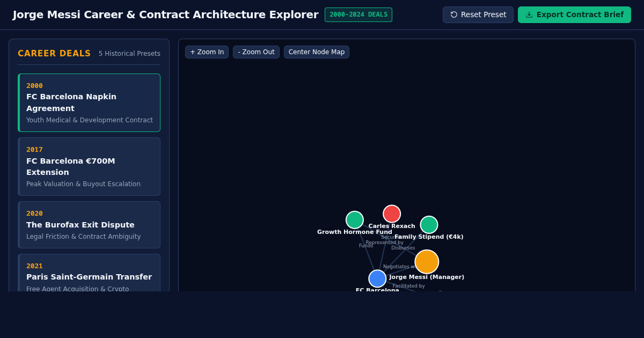This screenshot has height=338, width=644.
Task: Center the node map
Action: 317,52
